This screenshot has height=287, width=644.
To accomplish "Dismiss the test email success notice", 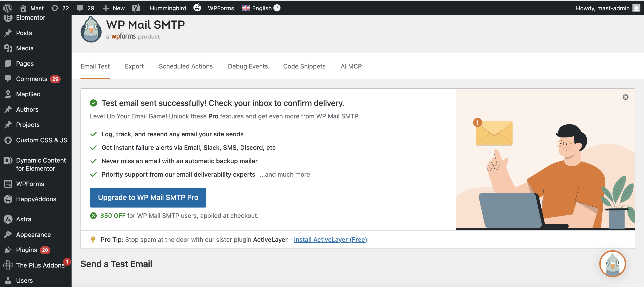I will pos(625,97).
